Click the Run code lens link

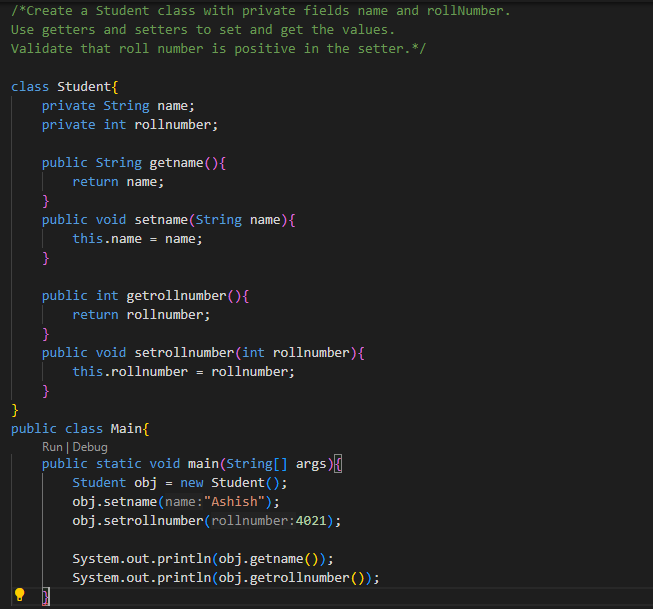(52, 447)
